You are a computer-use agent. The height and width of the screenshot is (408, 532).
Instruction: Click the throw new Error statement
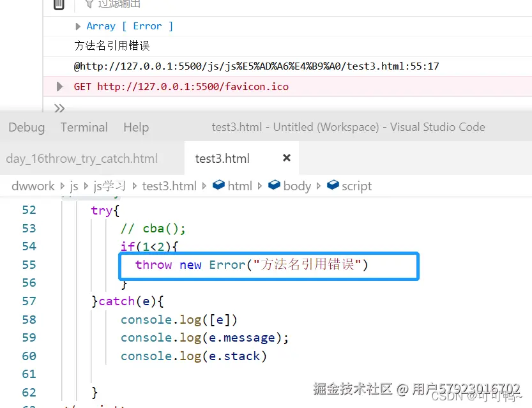point(252,264)
